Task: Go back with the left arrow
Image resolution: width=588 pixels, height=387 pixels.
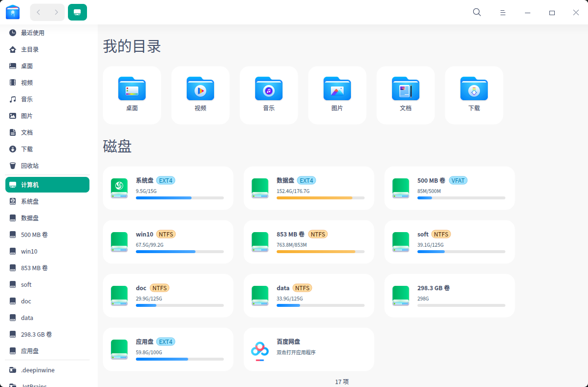Action: [x=39, y=12]
